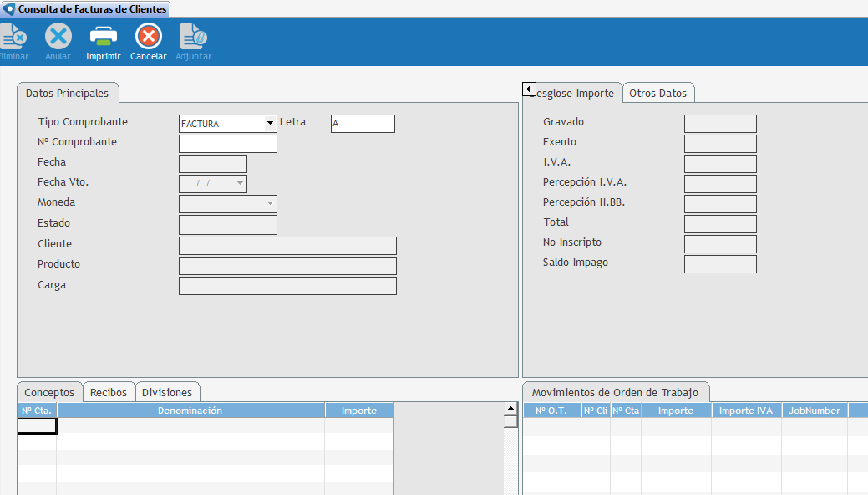The image size is (868, 495).
Task: Open the Tipo Comprobante dropdown
Action: pos(270,124)
